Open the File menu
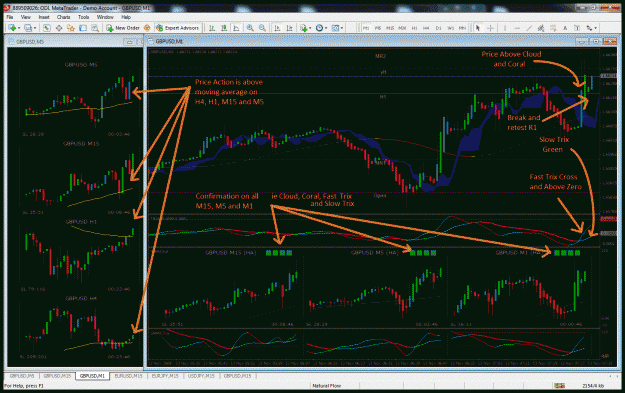This screenshot has width=625, height=393. (x=10, y=17)
